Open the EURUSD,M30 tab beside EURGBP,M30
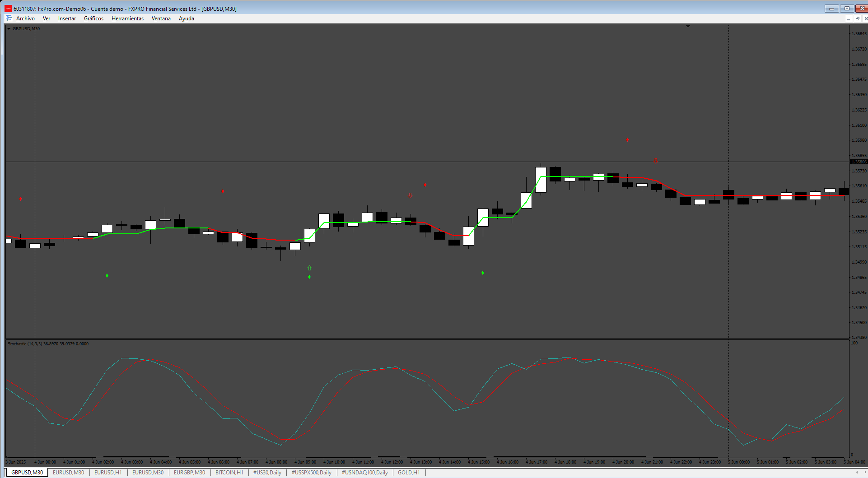This screenshot has width=868, height=478. pos(148,473)
